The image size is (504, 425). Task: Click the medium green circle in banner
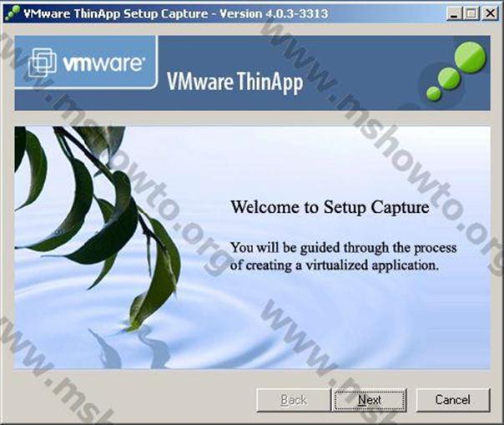(449, 78)
